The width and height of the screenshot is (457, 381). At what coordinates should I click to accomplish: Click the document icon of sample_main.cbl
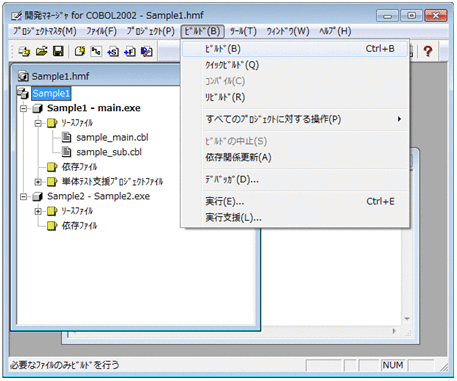67,137
